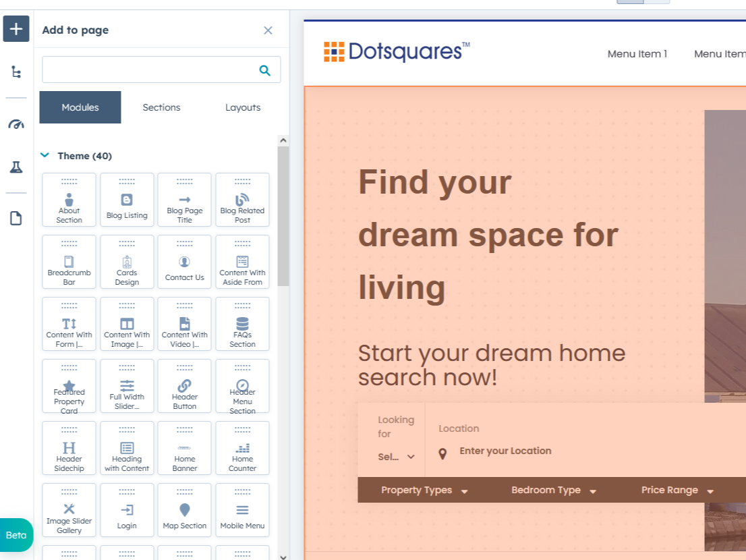Screen dimensions: 746x560
Task: Click the module list scrollbar thumb
Action: [283, 216]
